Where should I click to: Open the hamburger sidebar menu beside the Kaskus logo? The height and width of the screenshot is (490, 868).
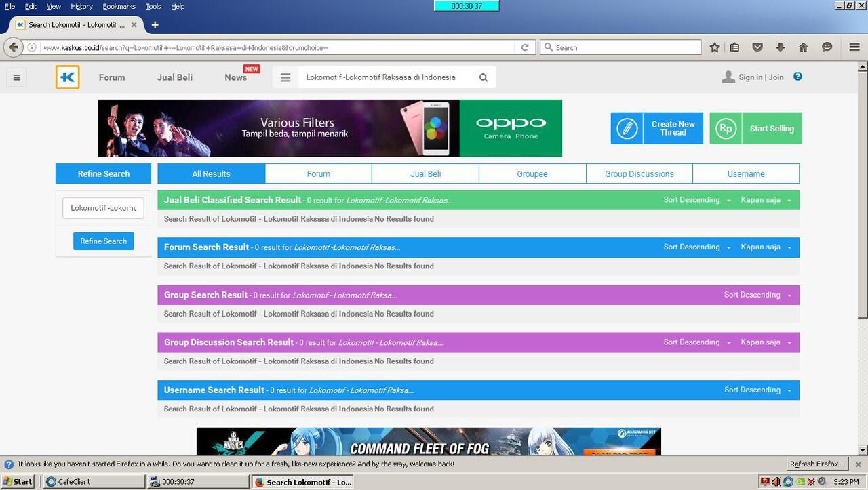pyautogui.click(x=17, y=77)
